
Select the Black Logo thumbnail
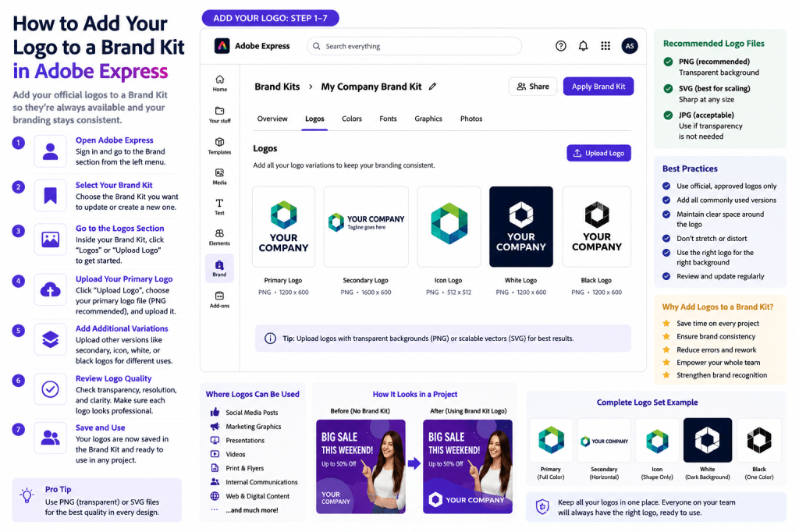coord(597,227)
